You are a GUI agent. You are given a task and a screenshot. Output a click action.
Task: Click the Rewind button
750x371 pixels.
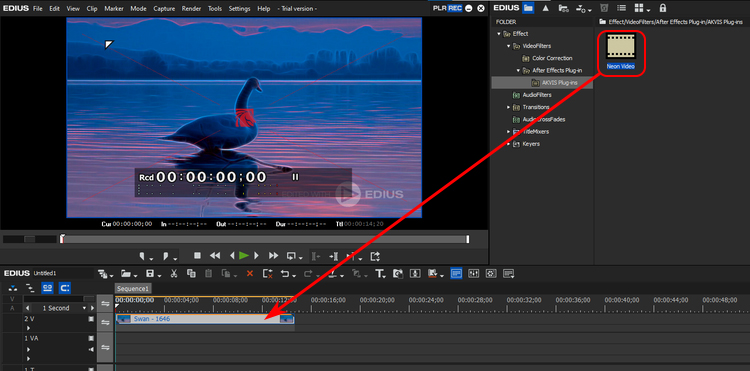click(x=215, y=256)
